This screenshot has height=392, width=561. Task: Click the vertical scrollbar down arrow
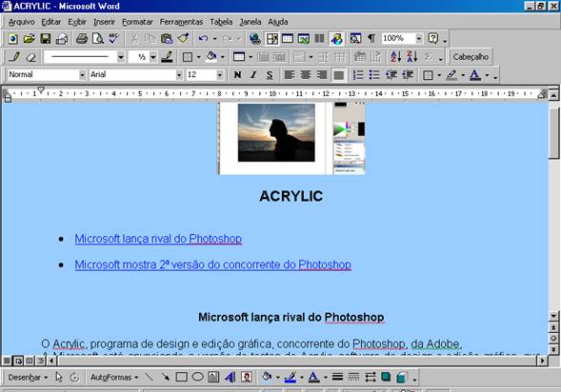(x=553, y=316)
